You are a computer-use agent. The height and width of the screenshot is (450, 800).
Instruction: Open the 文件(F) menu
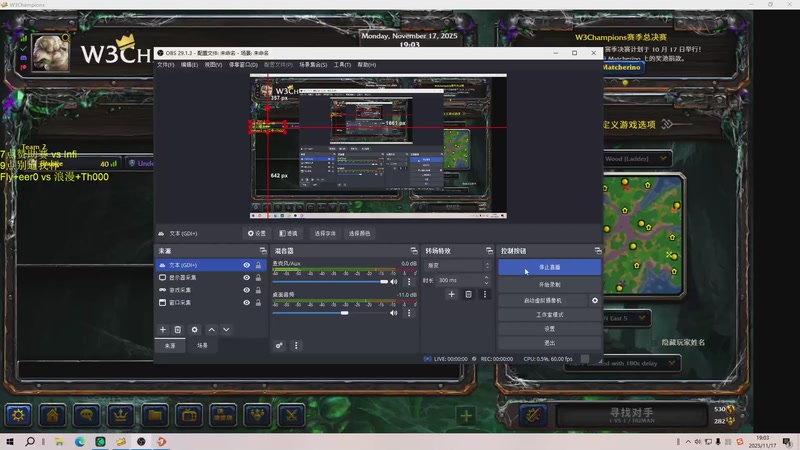165,65
